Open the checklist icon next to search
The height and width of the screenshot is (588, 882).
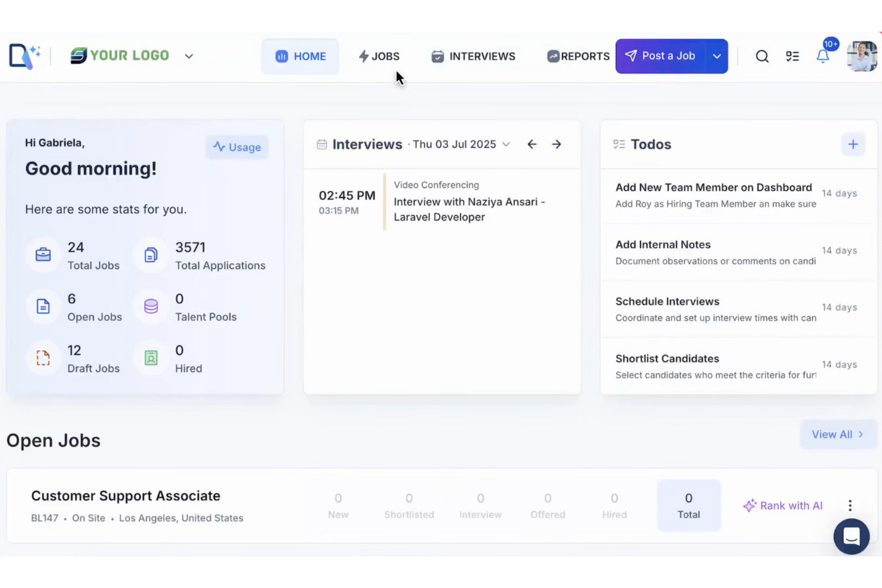793,56
